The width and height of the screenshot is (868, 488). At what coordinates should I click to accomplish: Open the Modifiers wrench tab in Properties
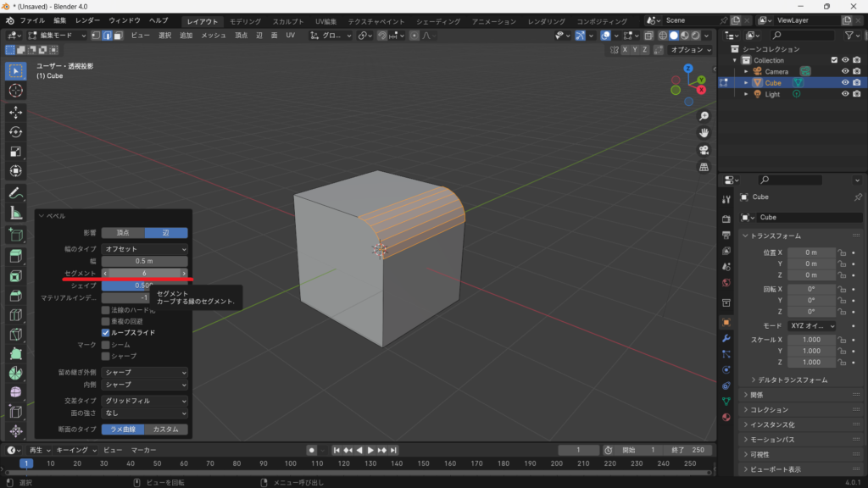726,338
